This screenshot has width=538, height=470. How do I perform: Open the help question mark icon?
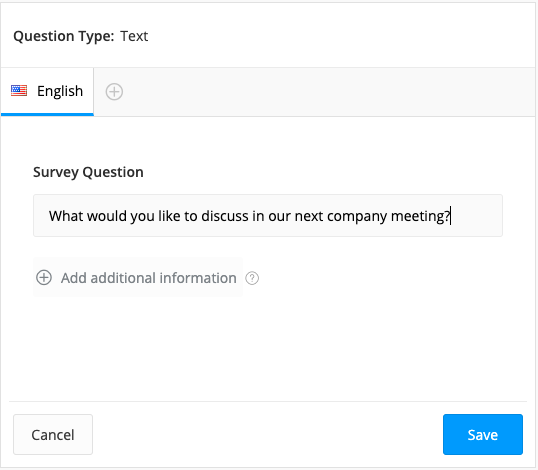252,278
